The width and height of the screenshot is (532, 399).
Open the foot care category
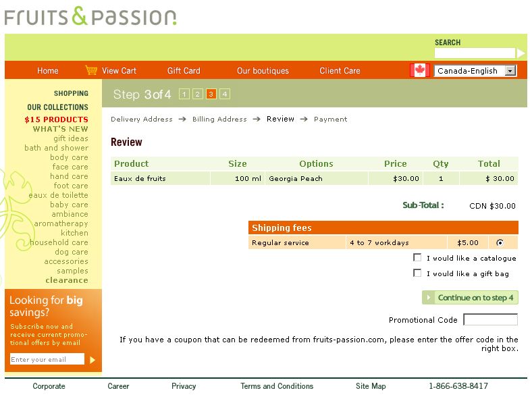click(x=71, y=186)
